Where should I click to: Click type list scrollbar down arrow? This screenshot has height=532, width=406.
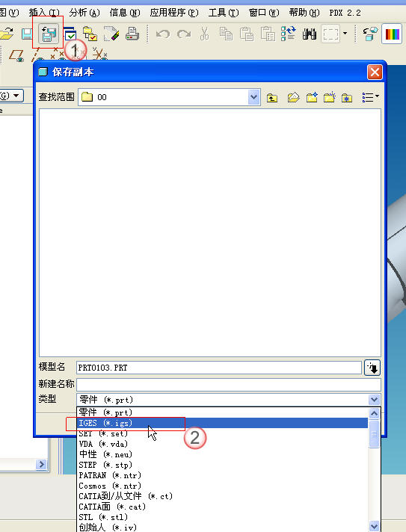pos(374,526)
